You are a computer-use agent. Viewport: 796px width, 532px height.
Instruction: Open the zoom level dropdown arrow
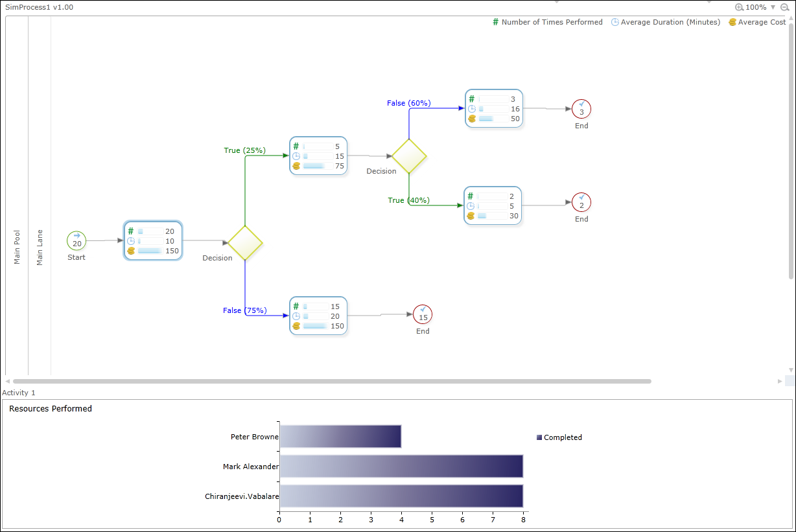773,7
